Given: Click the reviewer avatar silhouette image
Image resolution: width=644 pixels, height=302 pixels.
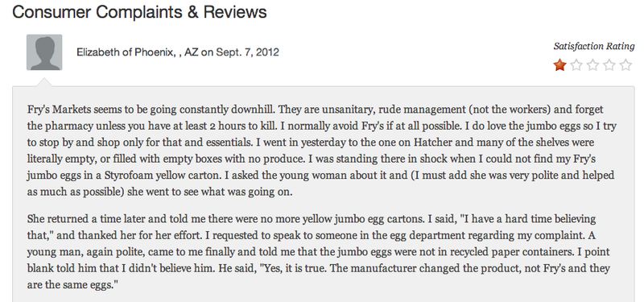Looking at the screenshot, I should (44, 52).
